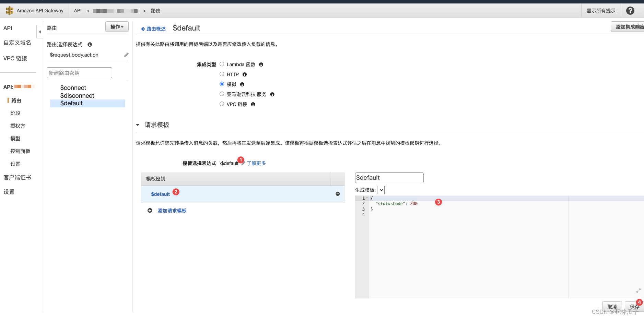Screen dimensions: 644x318
Task: Open the 操作 dropdown button
Action: click(x=117, y=27)
